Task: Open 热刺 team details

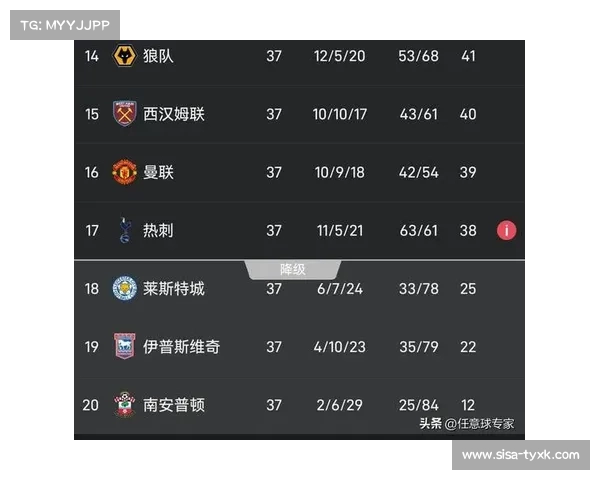Action: click(x=158, y=230)
